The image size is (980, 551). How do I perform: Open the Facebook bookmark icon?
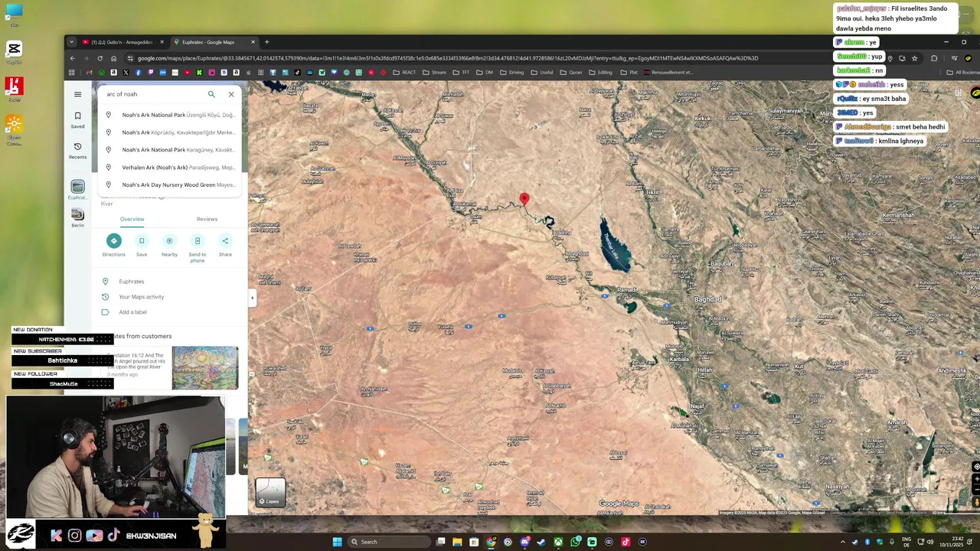tap(138, 73)
